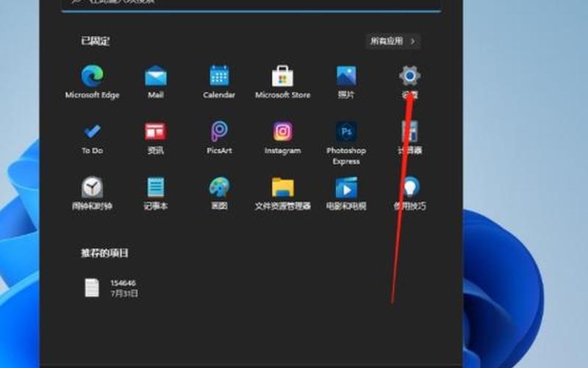Screen dimensions: 588x368
Task: Launch 电影和电视 Movies & TV
Action: tap(346, 194)
